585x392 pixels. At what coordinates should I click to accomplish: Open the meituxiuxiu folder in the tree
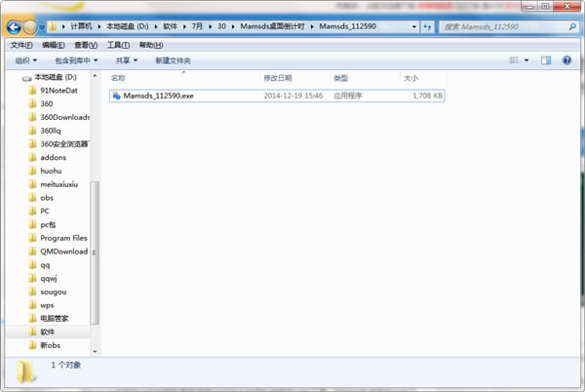54,184
